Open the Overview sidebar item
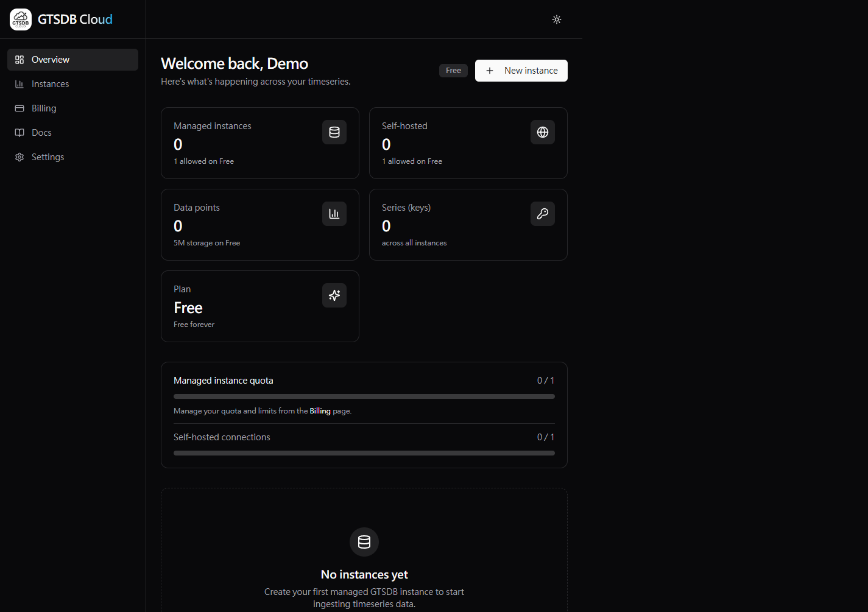This screenshot has height=612, width=868. (72, 60)
